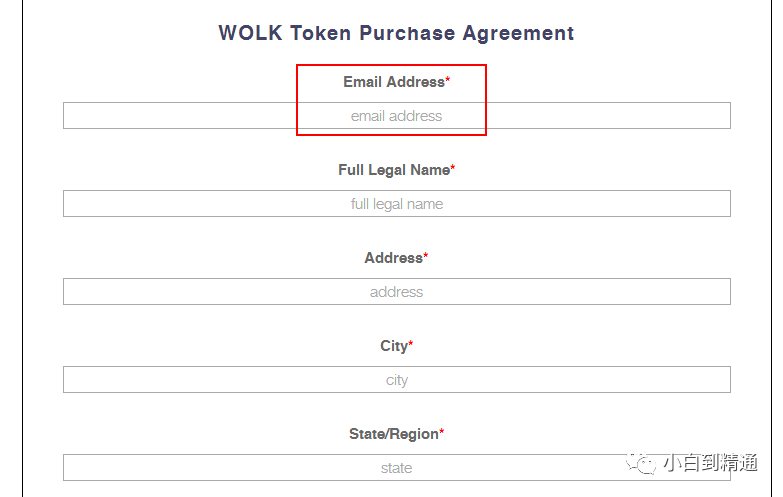Screen dimensions: 783x497
Task: Click the "Email Address" field label
Action: 393,82
